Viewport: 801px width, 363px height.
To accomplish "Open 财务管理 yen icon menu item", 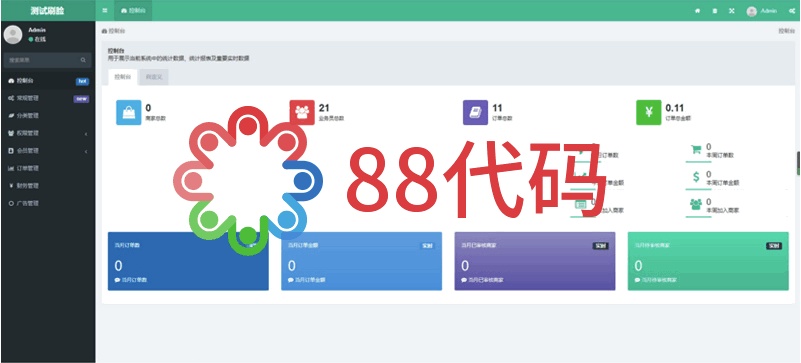I will (48, 186).
